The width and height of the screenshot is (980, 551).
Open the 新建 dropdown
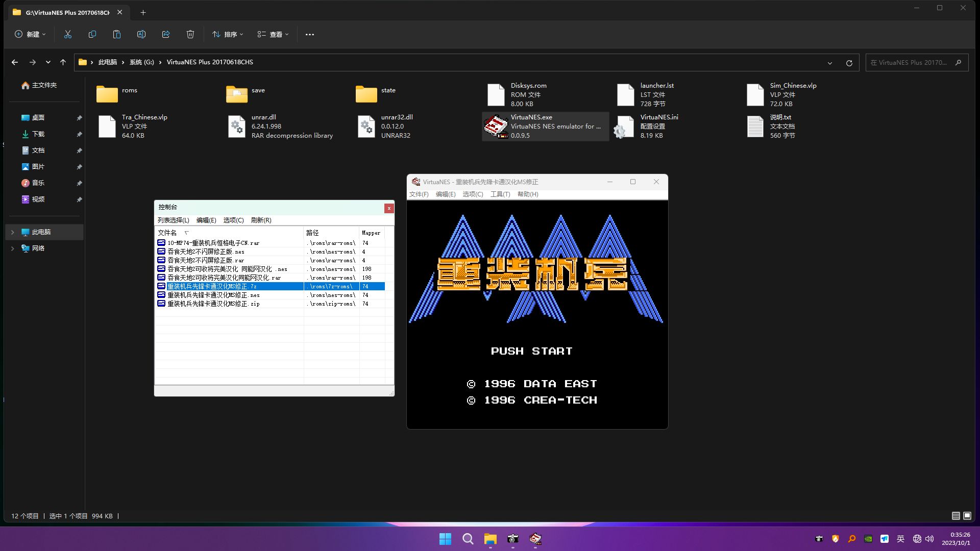coord(31,34)
